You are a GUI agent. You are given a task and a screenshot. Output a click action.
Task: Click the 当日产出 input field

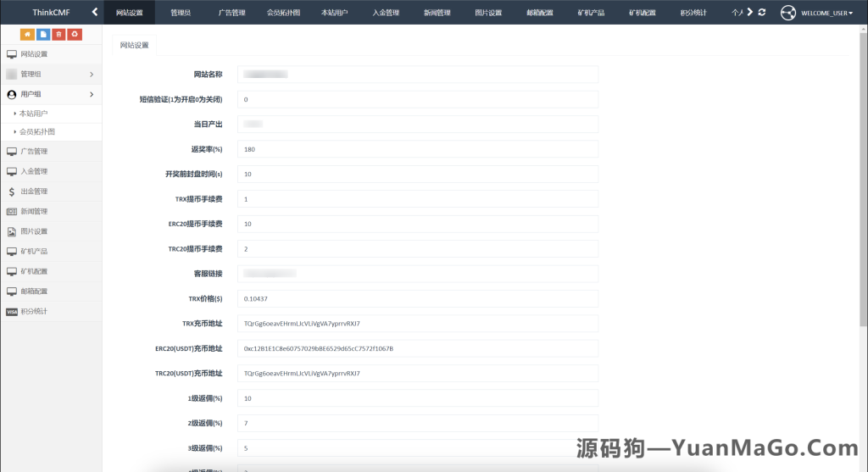tap(418, 124)
